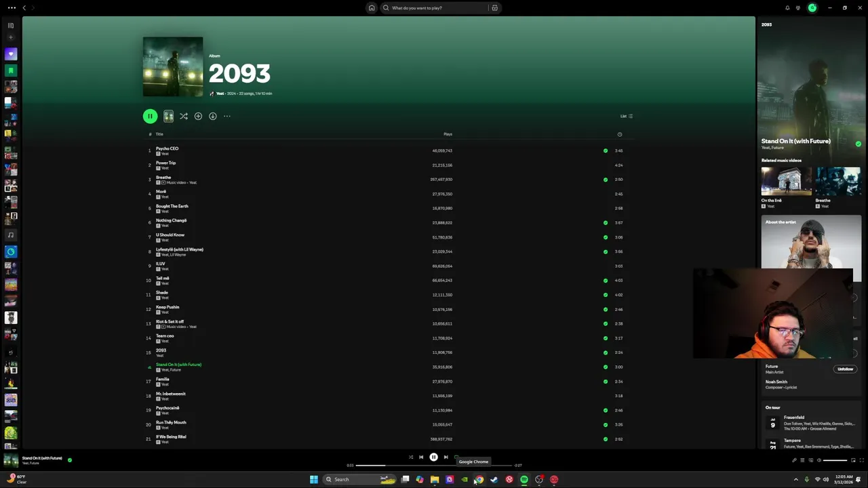Open Steam from the taskbar
The image size is (868, 488).
point(494,479)
